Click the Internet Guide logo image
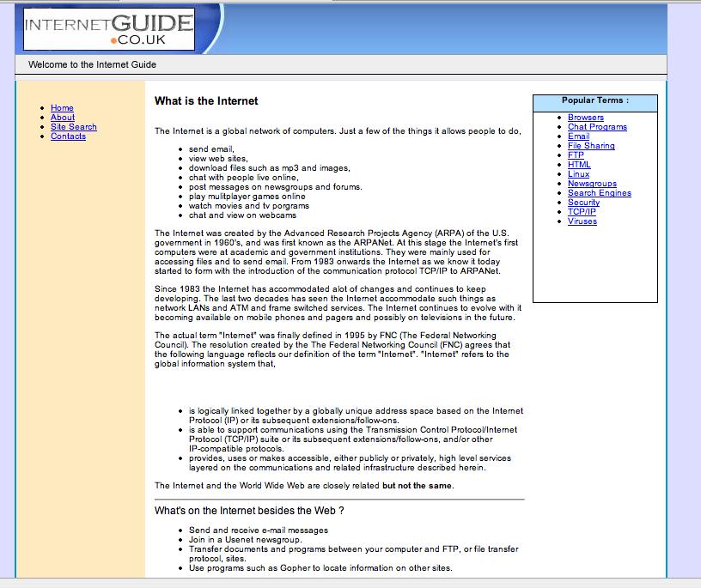The height and width of the screenshot is (588, 701). pos(97,29)
